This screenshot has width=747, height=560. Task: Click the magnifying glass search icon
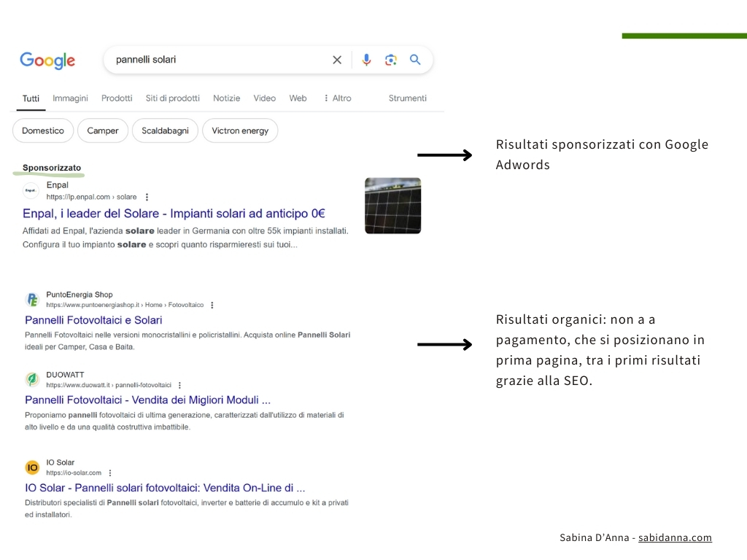(415, 60)
